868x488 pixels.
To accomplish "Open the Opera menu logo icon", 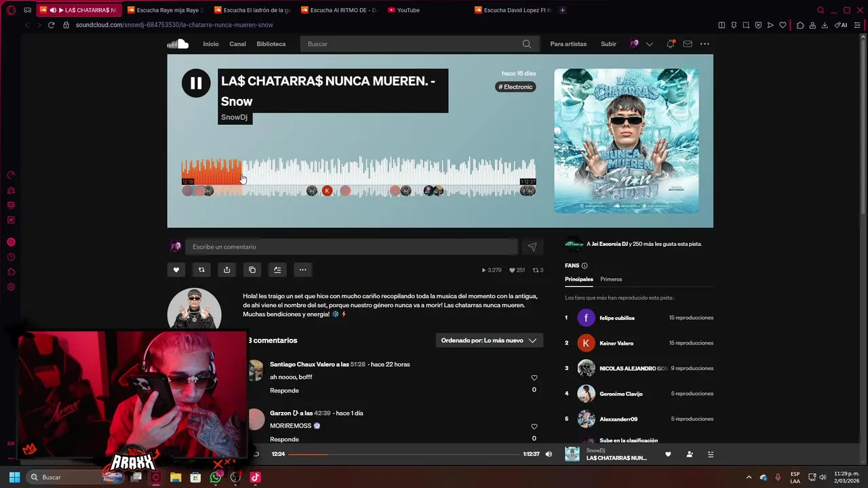I will 11,10.
